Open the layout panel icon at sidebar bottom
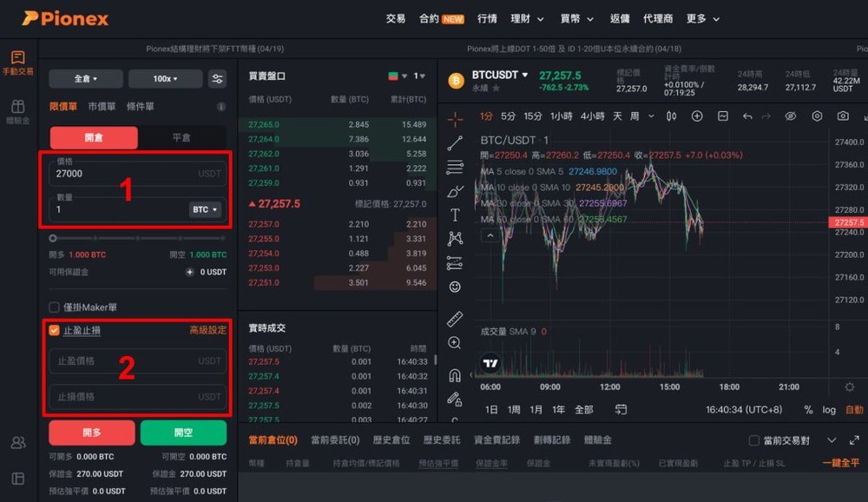The height and width of the screenshot is (502, 868). click(x=17, y=479)
